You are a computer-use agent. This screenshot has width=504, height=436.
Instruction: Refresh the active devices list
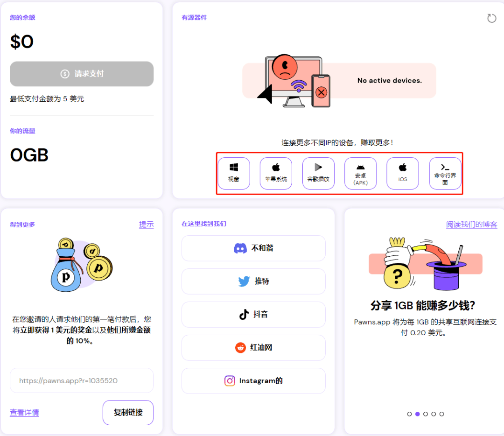[x=491, y=18]
